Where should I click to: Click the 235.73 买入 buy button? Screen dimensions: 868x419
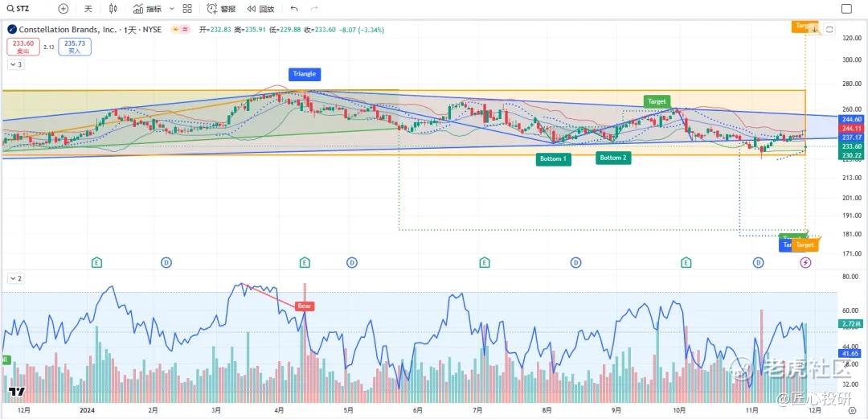pyautogui.click(x=75, y=47)
